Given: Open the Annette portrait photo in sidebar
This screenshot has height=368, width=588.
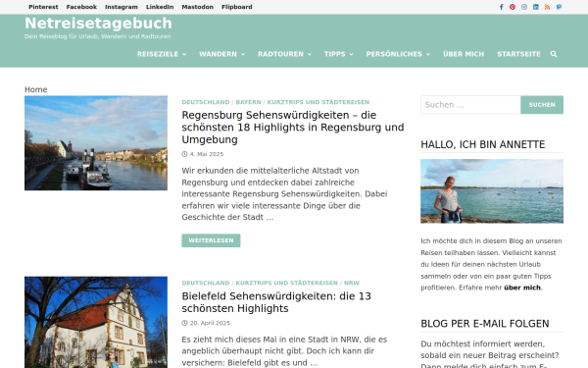Looking at the screenshot, I should pos(492,191).
